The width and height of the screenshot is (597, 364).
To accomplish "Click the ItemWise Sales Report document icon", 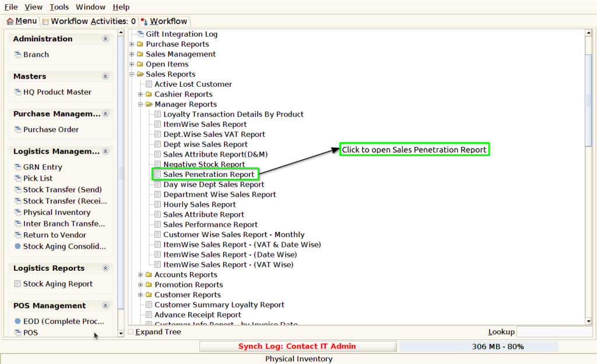I will [157, 124].
